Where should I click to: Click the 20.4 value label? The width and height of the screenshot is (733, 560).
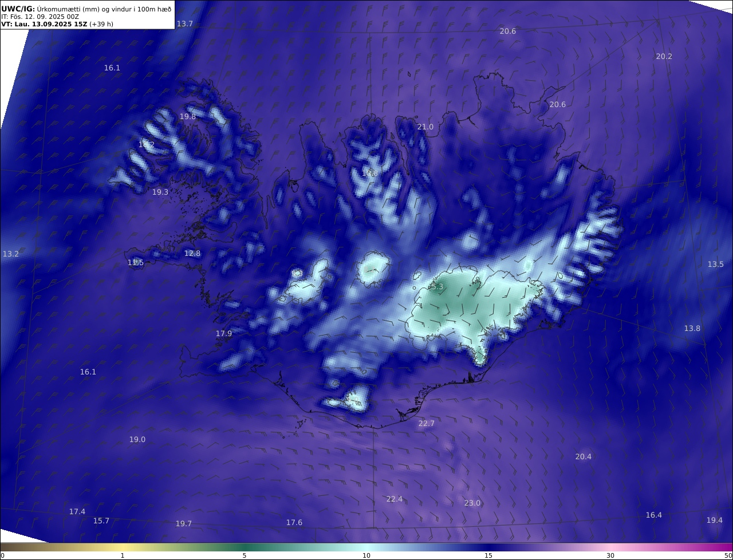(583, 457)
